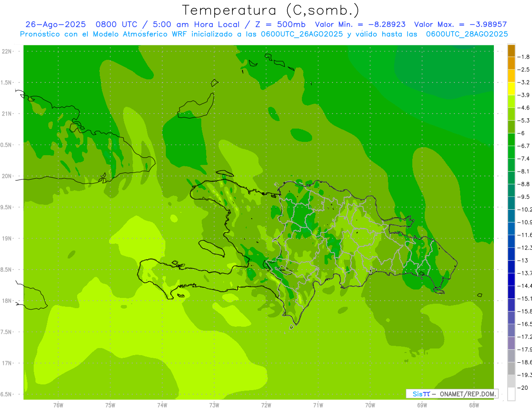Pick the dark blue swatch between -13 and -13.7
This screenshot has height=411, width=532.
pyautogui.click(x=511, y=267)
